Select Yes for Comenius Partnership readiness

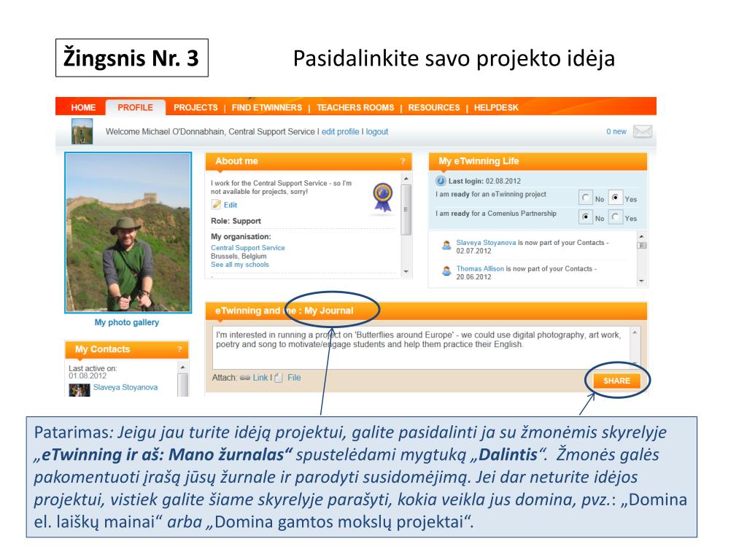click(x=616, y=217)
